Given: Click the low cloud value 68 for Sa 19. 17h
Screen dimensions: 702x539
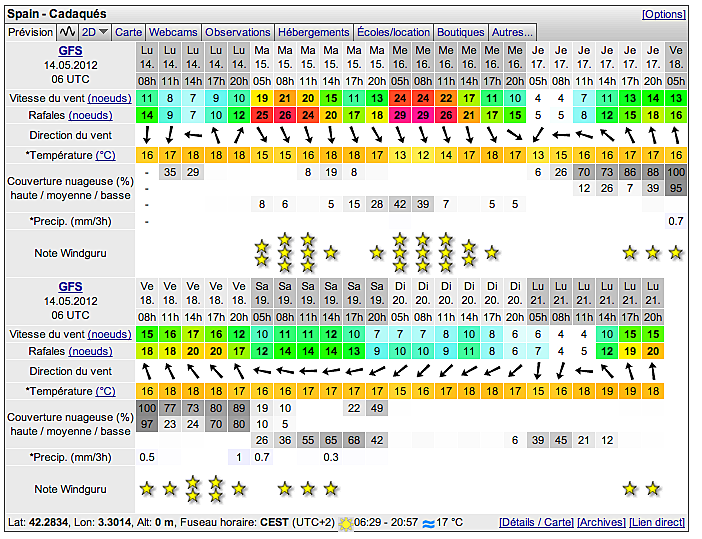Looking at the screenshot, I should 354,441.
